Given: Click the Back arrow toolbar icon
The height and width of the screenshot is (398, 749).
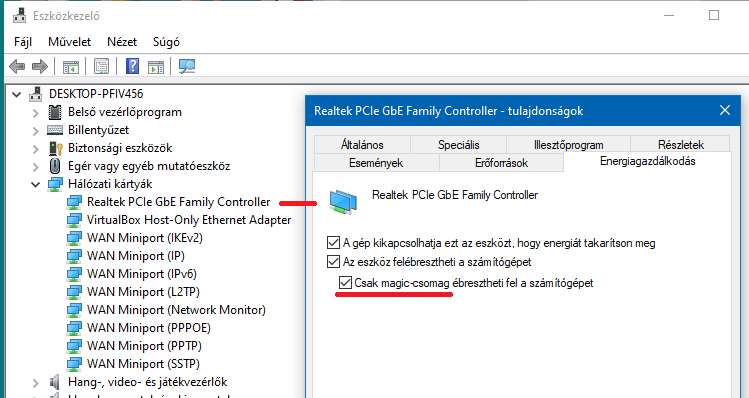Looking at the screenshot, I should [x=17, y=66].
